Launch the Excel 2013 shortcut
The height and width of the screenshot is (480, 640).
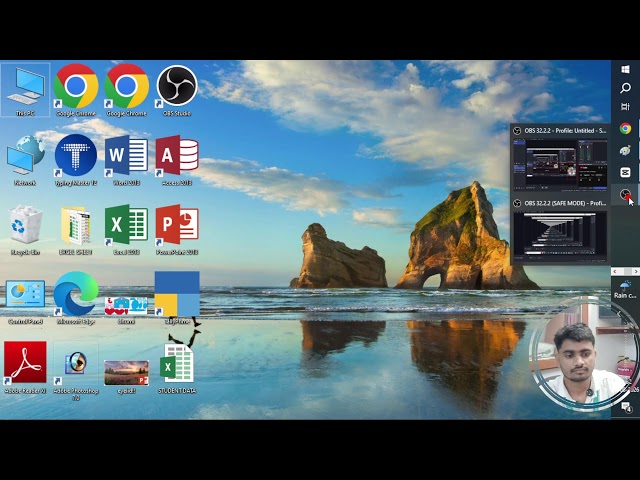click(126, 230)
